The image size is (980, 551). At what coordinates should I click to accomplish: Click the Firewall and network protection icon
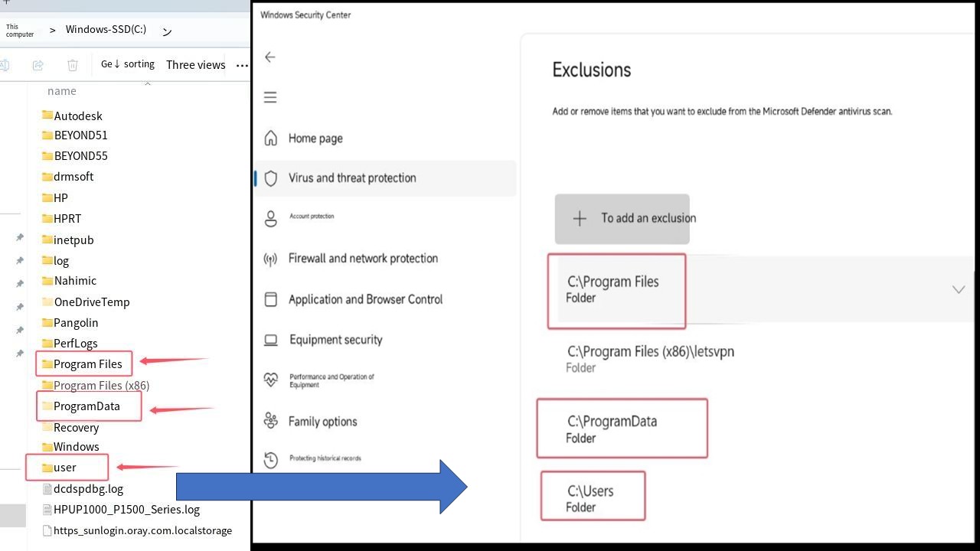pos(270,259)
